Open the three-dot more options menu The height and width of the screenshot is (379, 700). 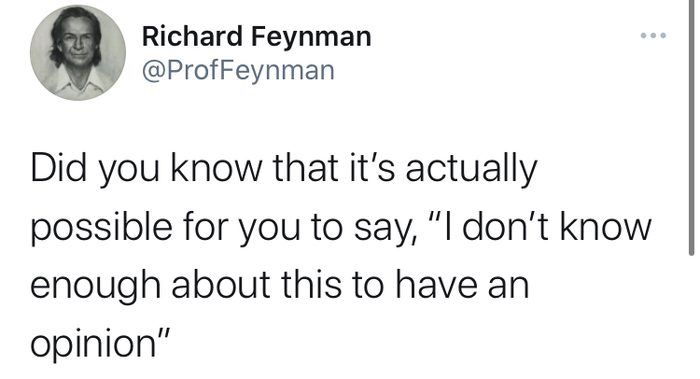tap(653, 35)
